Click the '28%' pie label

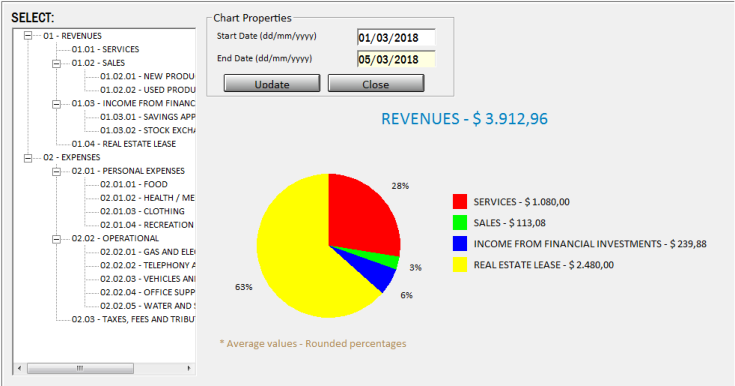(400, 186)
